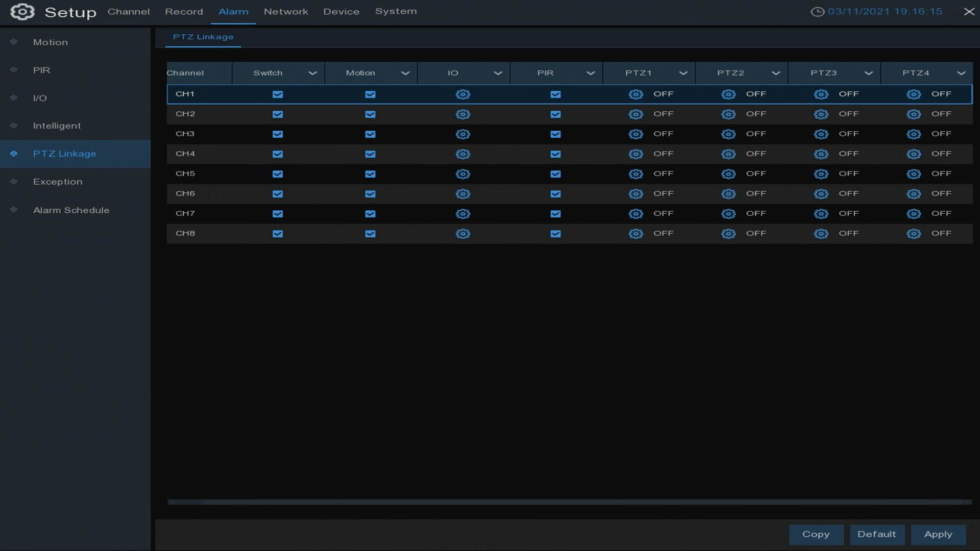The height and width of the screenshot is (551, 980).
Task: Open the PTZ1 column dropdown arrow
Action: (x=683, y=73)
